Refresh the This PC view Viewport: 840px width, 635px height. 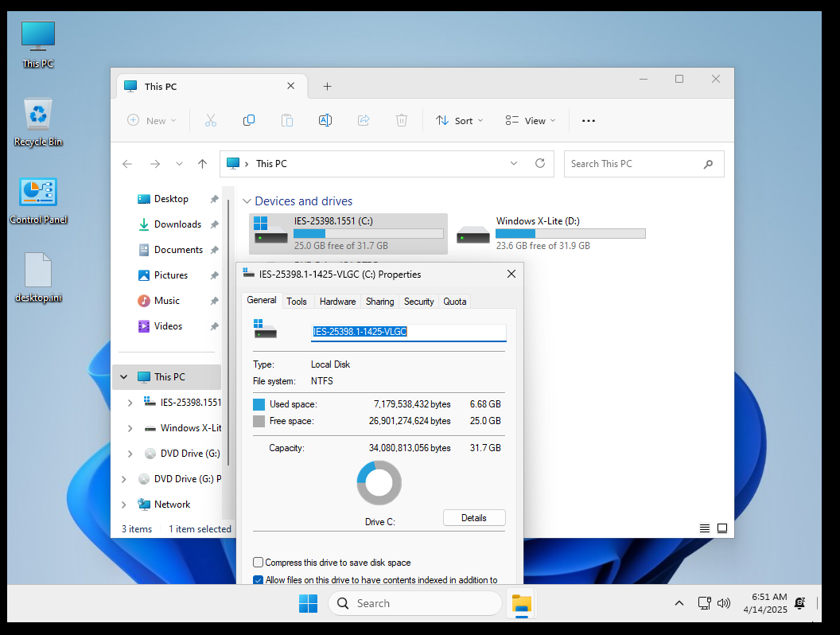540,163
